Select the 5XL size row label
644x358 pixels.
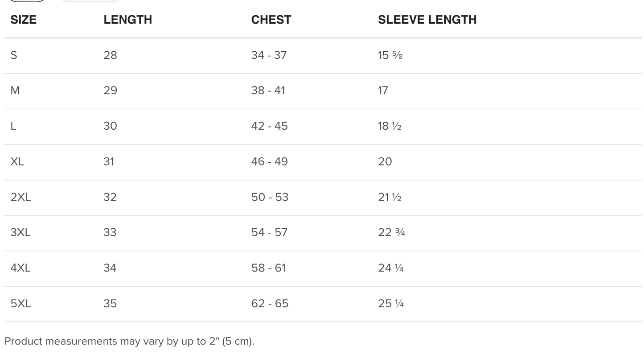click(x=21, y=304)
